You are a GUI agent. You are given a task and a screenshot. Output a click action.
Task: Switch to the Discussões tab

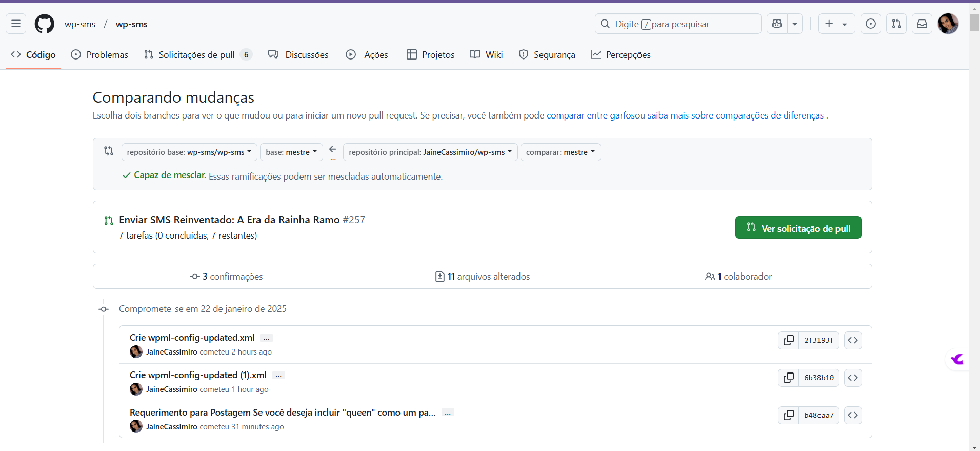point(298,54)
